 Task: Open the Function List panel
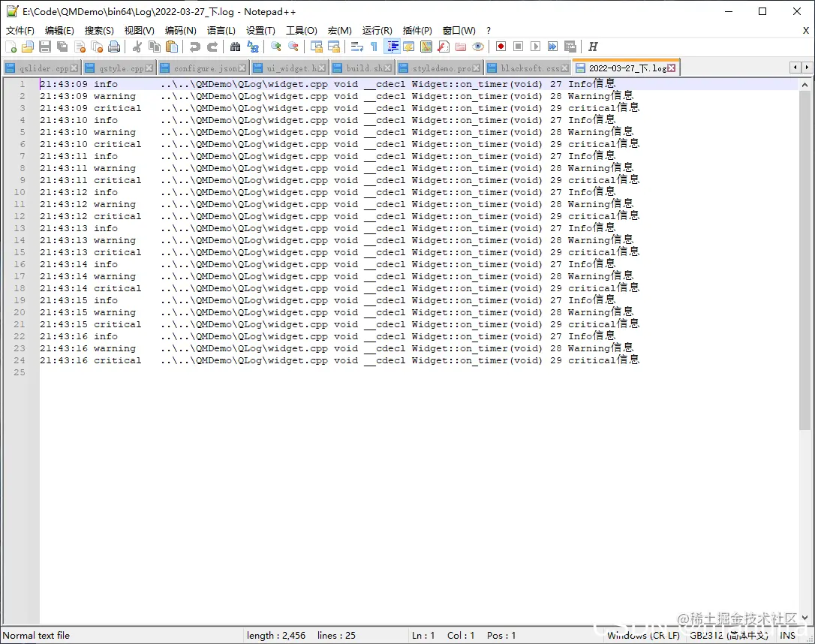444,47
